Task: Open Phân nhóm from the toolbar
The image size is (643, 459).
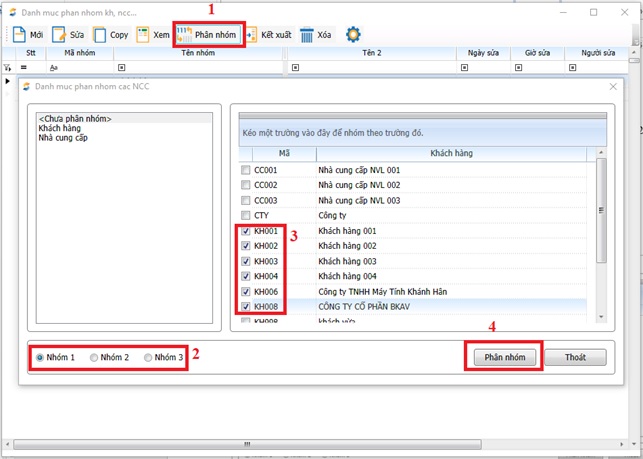Action: (209, 35)
